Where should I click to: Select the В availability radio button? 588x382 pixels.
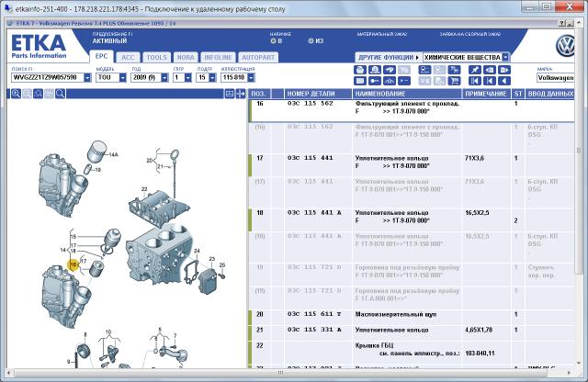273,40
